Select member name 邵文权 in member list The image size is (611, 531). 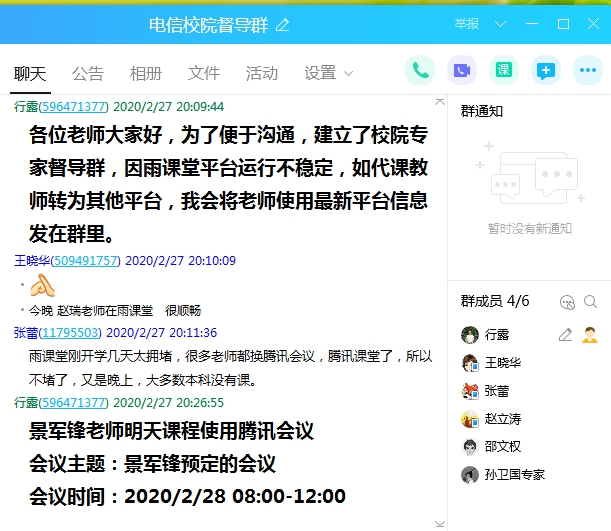[503, 446]
